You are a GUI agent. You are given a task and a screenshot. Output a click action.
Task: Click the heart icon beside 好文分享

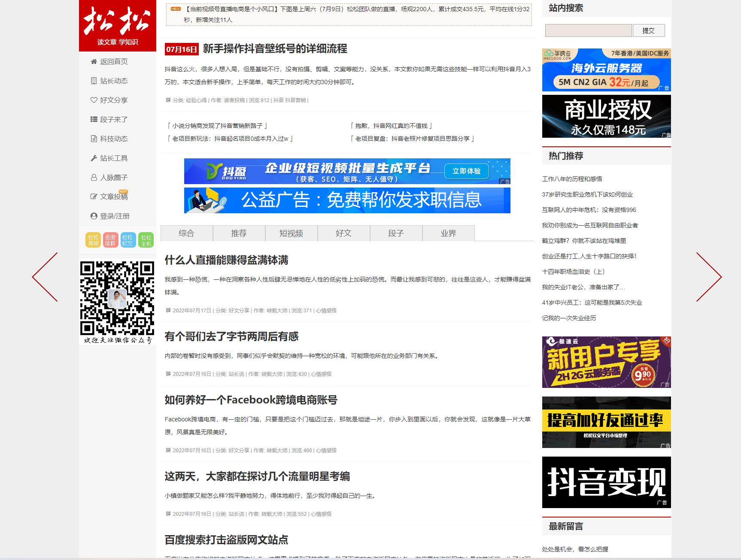coord(94,100)
